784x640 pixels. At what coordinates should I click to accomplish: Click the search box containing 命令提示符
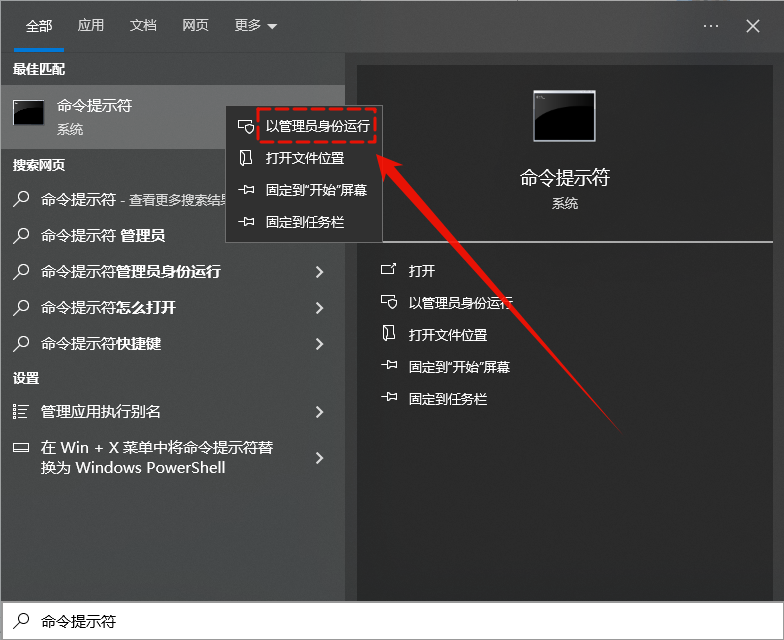[x=392, y=621]
